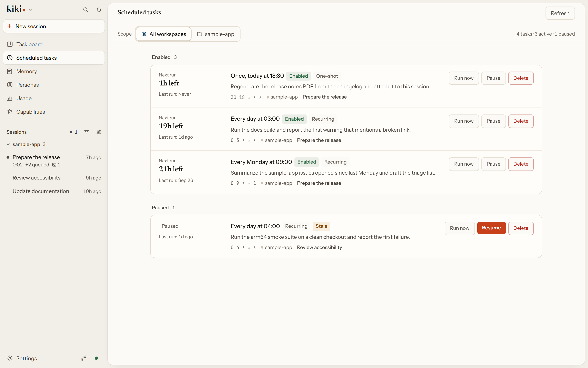
Task: Open Task board in sidebar
Action: tap(54, 44)
